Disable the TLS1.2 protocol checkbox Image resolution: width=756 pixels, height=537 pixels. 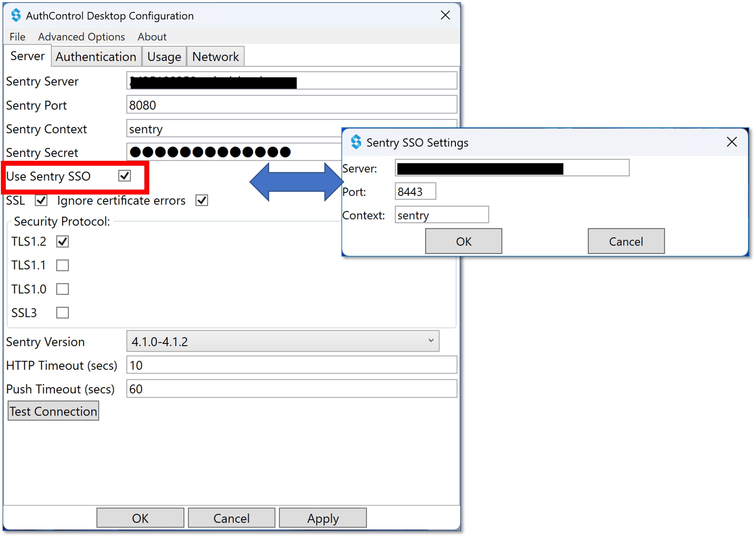pos(62,241)
